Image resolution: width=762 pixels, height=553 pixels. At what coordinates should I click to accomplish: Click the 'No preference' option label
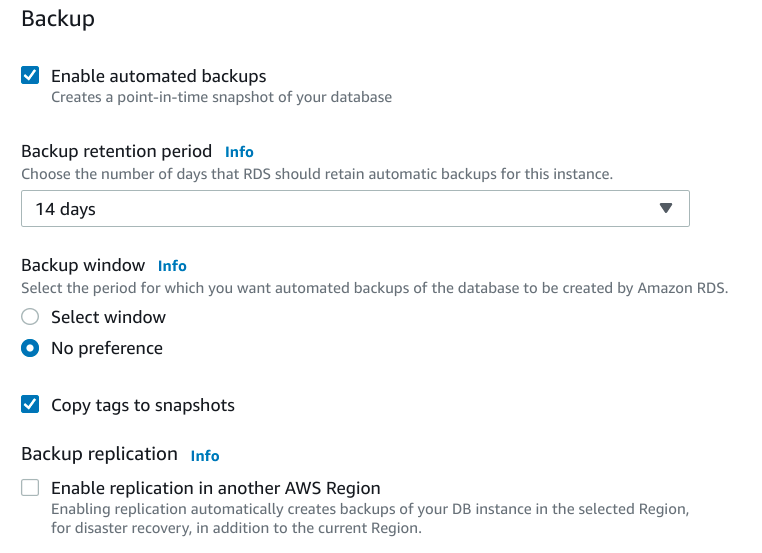click(x=106, y=348)
